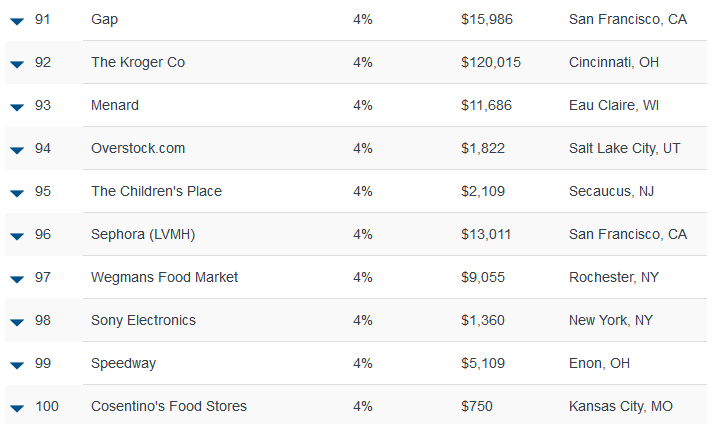
Task: Click the blue arrow icon for rank 97
Action: point(17,280)
